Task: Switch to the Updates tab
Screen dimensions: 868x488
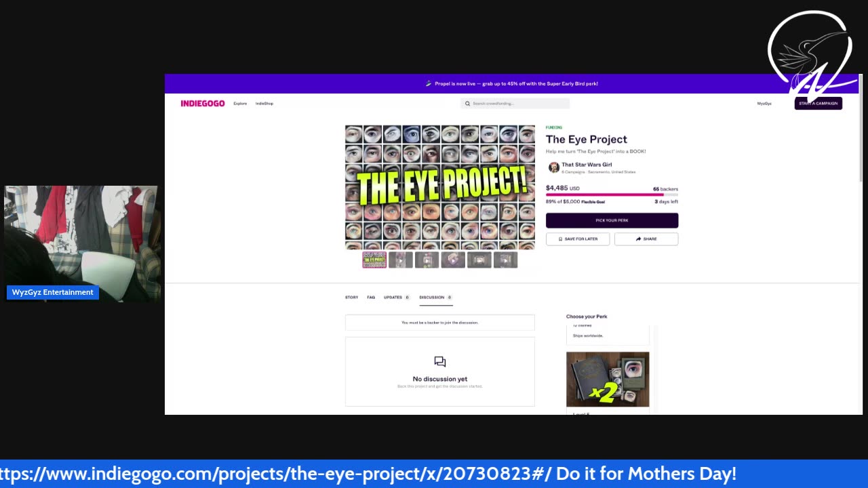Action: [397, 298]
